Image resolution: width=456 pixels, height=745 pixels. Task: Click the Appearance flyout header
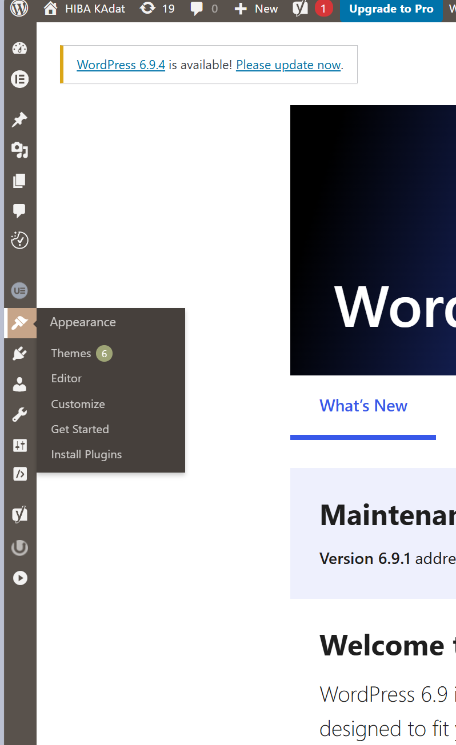pos(83,322)
